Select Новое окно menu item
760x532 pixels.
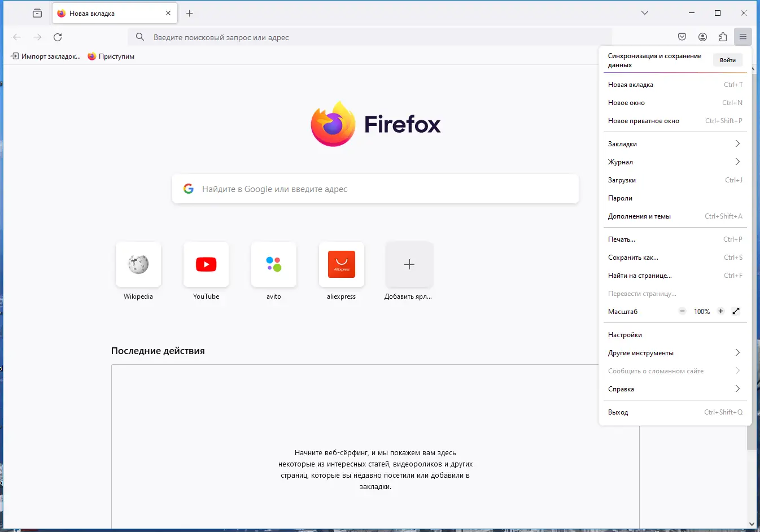tap(675, 103)
